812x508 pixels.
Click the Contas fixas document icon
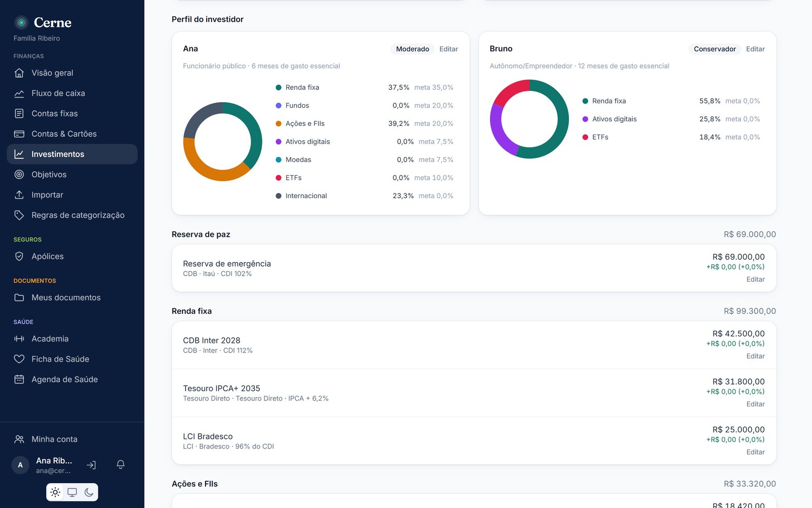[x=19, y=113]
